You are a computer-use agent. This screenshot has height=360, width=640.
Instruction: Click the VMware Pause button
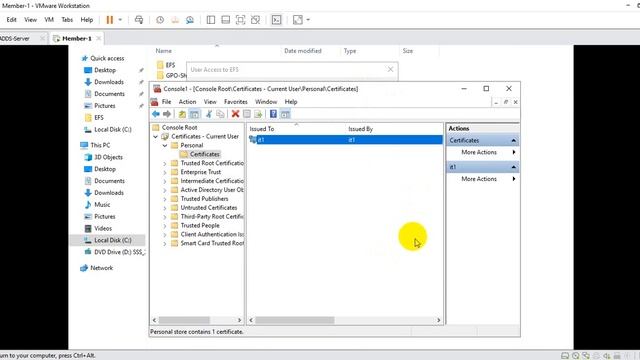(x=109, y=20)
